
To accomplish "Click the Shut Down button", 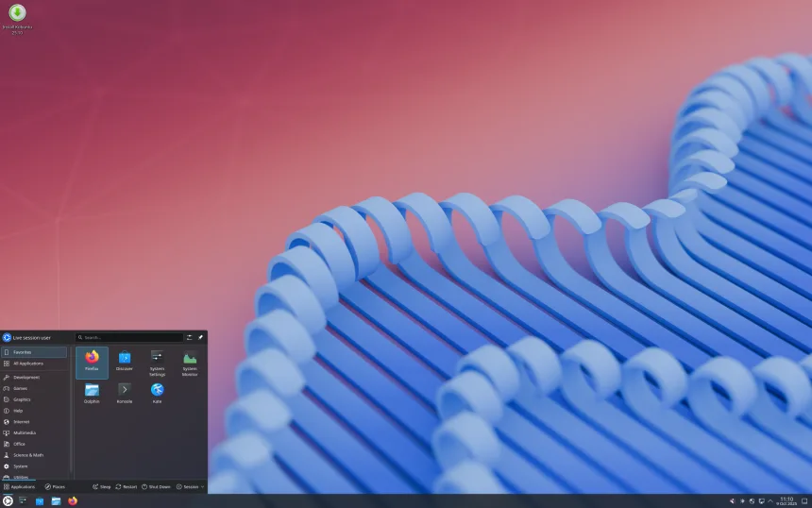I will point(156,486).
